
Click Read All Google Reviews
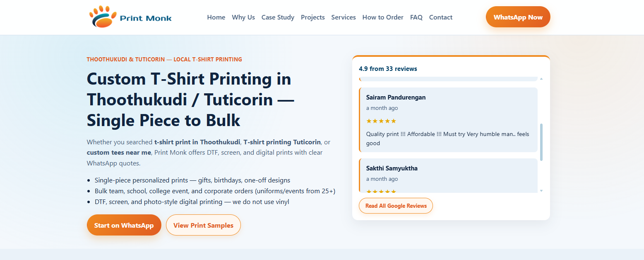click(x=395, y=205)
